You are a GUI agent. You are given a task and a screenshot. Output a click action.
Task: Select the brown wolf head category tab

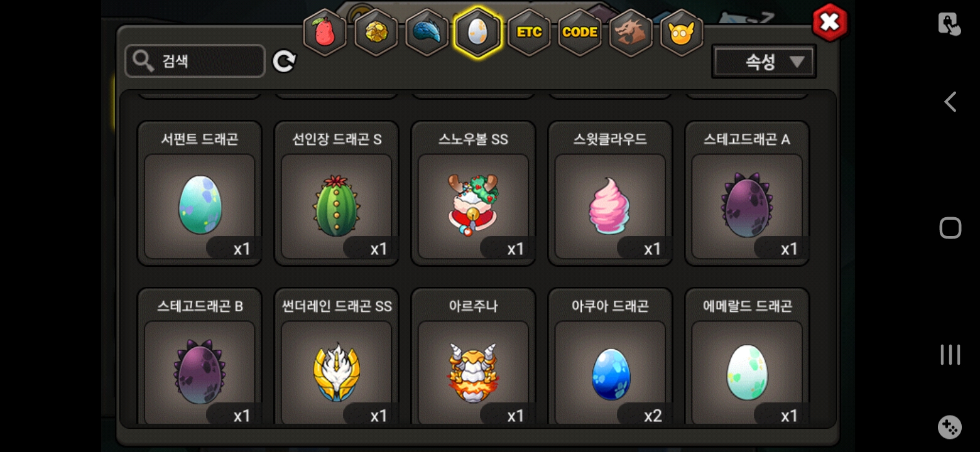click(x=631, y=33)
